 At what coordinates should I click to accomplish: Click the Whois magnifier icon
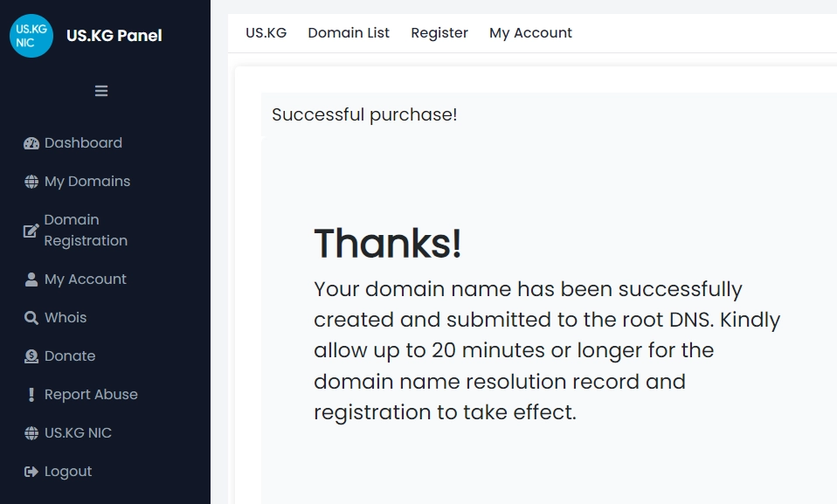(31, 318)
